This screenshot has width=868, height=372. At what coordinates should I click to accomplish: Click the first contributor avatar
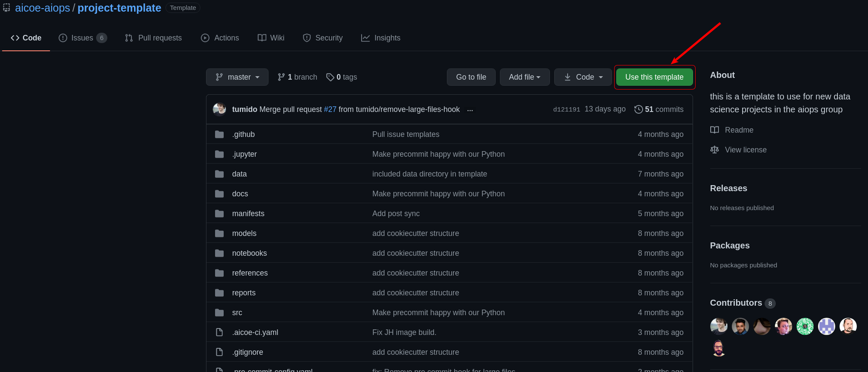click(719, 326)
